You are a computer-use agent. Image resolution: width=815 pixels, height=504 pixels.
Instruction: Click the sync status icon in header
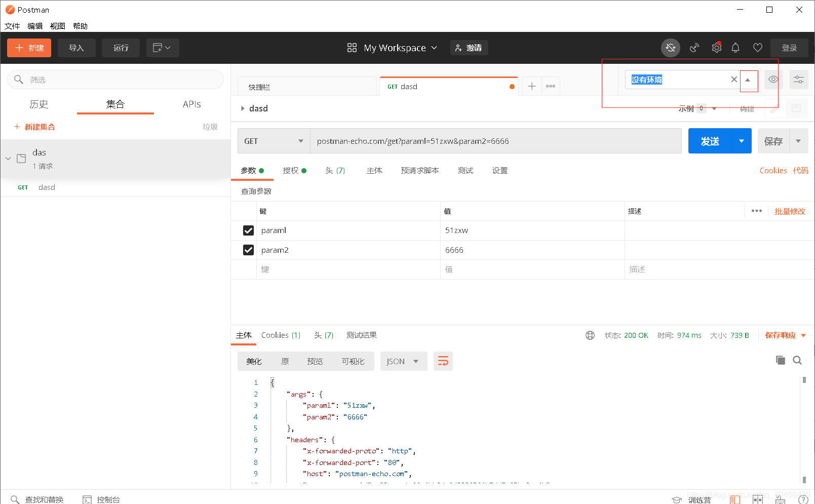[x=671, y=48]
